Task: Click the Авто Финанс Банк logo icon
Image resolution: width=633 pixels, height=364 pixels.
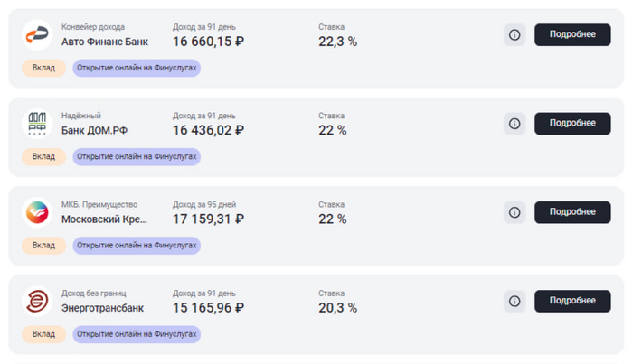Action: click(37, 34)
